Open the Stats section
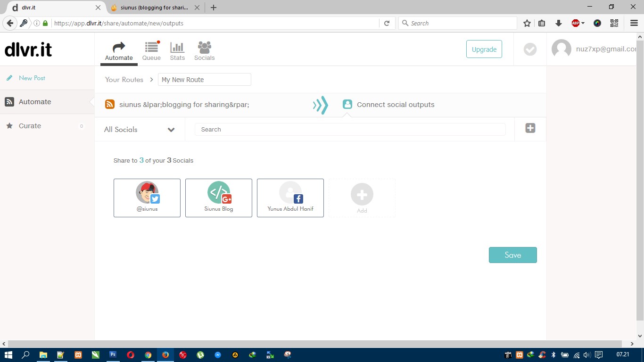The image size is (644, 362). point(177,51)
